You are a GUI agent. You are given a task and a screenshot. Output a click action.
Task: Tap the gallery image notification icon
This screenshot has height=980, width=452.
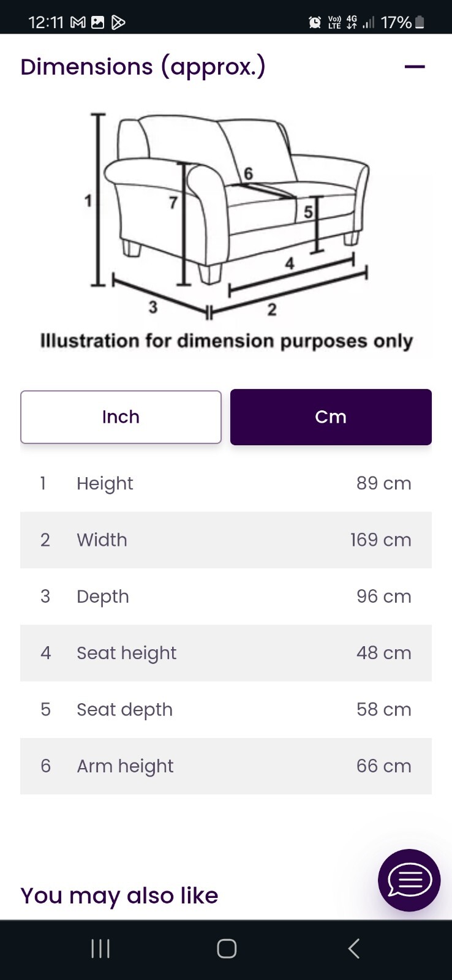(x=98, y=23)
